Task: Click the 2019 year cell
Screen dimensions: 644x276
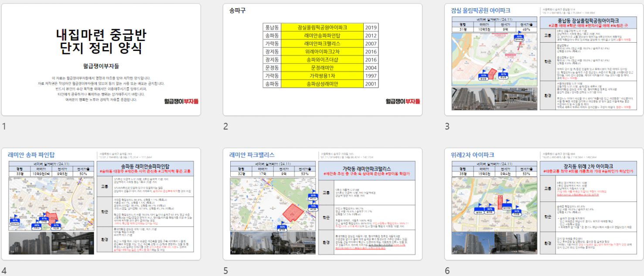Action: pyautogui.click(x=371, y=27)
